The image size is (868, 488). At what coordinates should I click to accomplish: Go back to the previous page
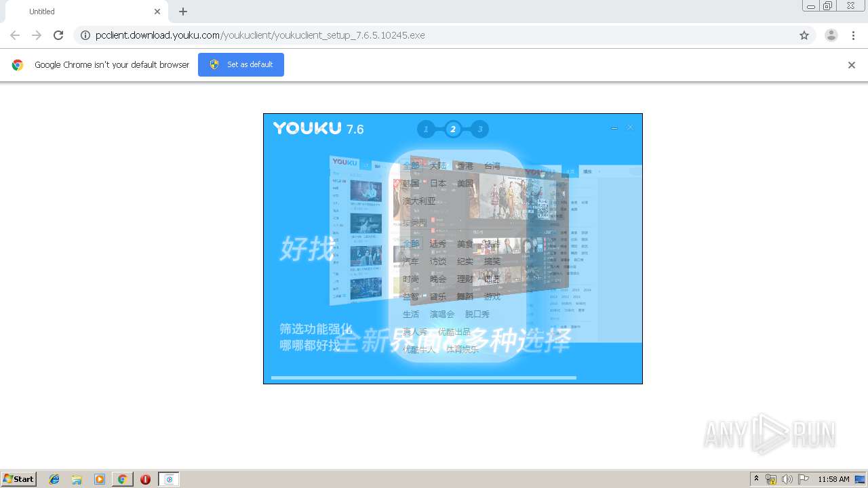click(x=15, y=35)
